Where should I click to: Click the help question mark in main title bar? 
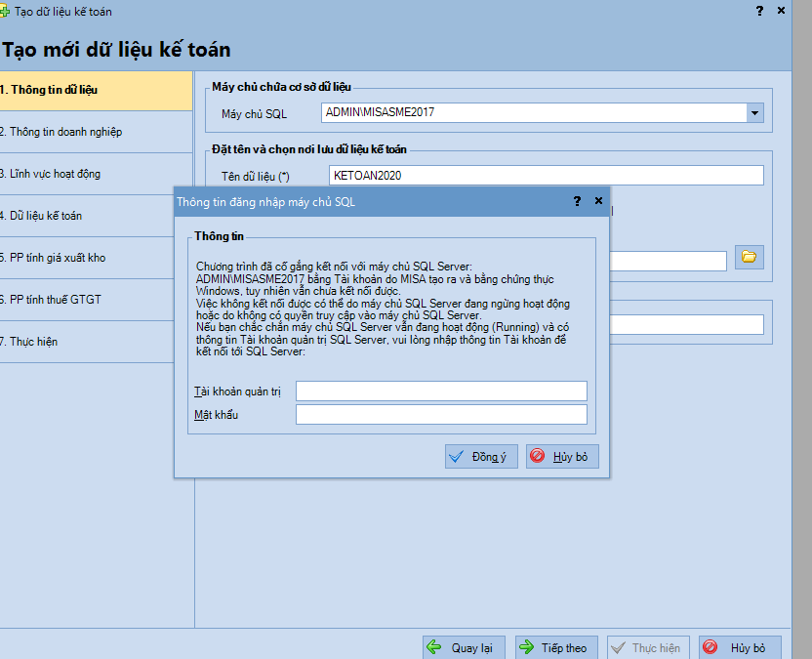pyautogui.click(x=759, y=10)
